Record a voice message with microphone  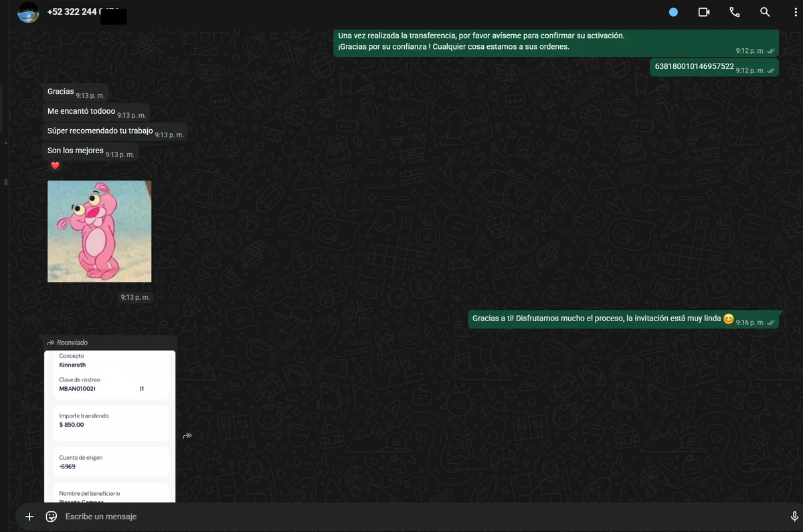pyautogui.click(x=794, y=517)
